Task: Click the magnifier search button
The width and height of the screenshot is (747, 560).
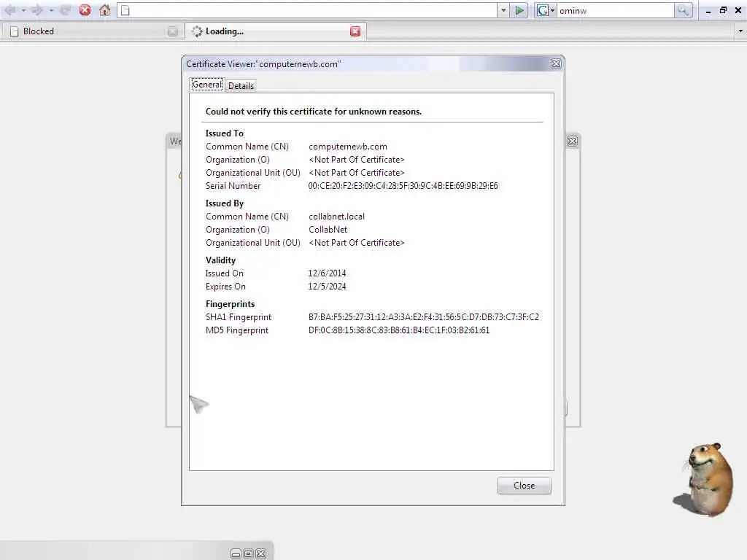Action: coord(683,10)
